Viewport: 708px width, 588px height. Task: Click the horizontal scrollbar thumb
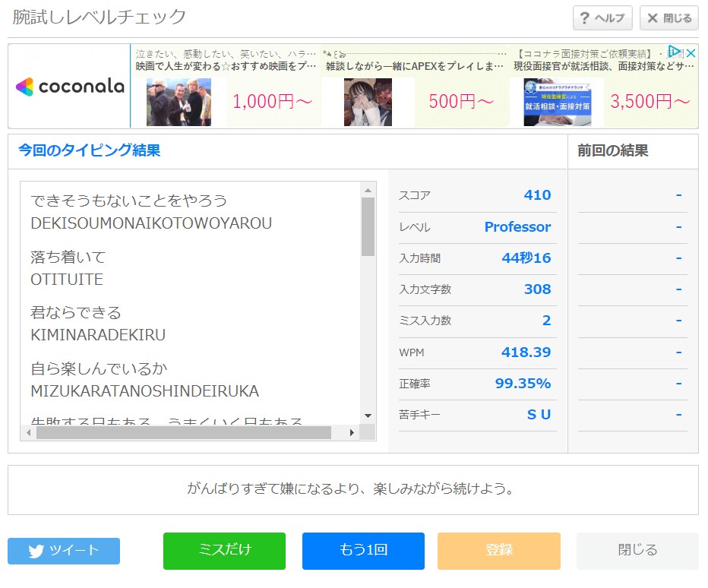coord(184,433)
